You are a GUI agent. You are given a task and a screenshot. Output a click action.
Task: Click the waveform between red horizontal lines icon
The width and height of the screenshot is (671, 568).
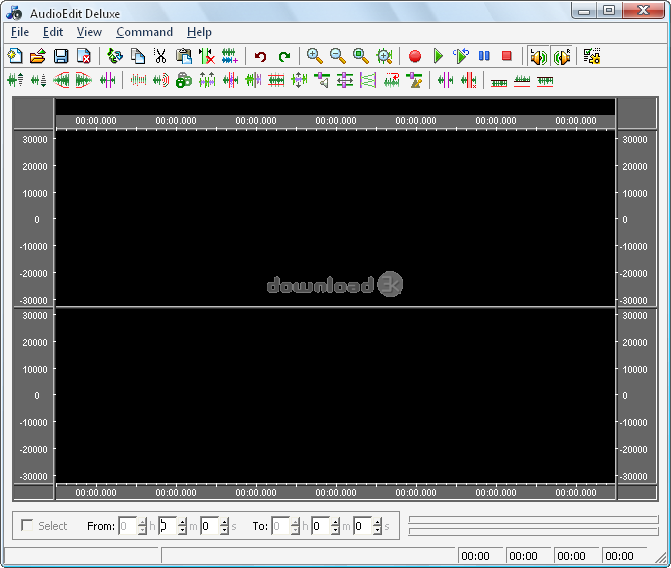276,80
